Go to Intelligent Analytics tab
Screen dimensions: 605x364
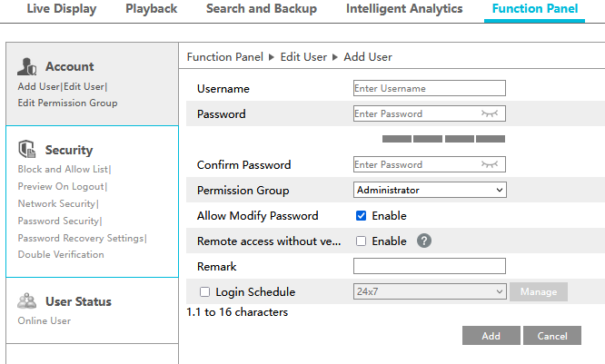[x=404, y=9]
